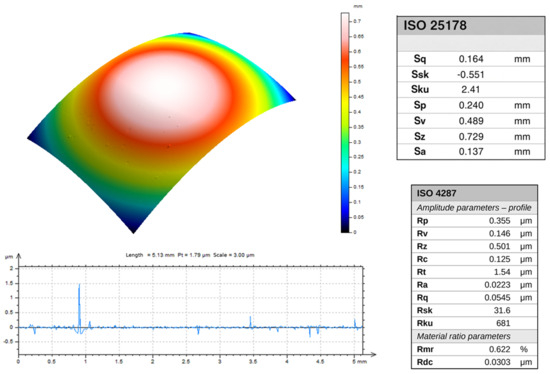Click the Rdc 0.0303 µm row
The image size is (550, 374).
(x=474, y=362)
